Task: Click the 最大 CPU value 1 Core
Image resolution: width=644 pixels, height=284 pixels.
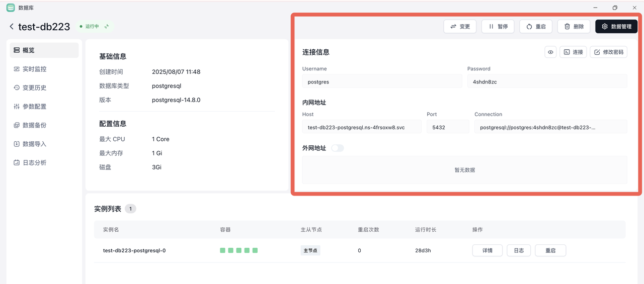Action: (x=160, y=139)
